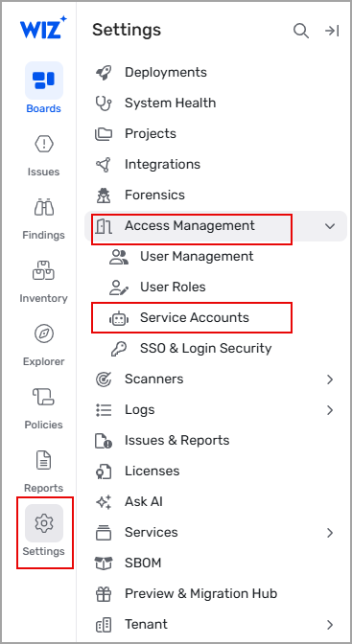Screen dimensions: 352x644
Task: Collapse the Access Management chevron
Action: (x=330, y=226)
